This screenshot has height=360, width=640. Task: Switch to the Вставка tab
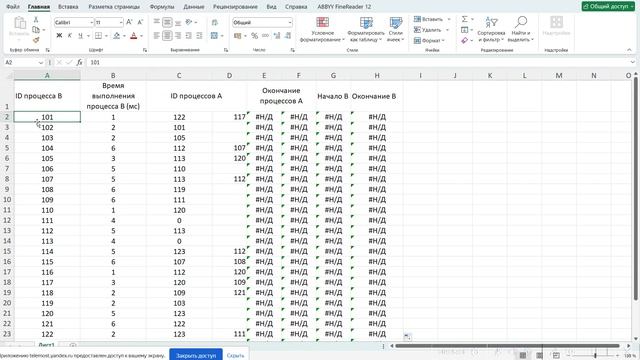(68, 7)
